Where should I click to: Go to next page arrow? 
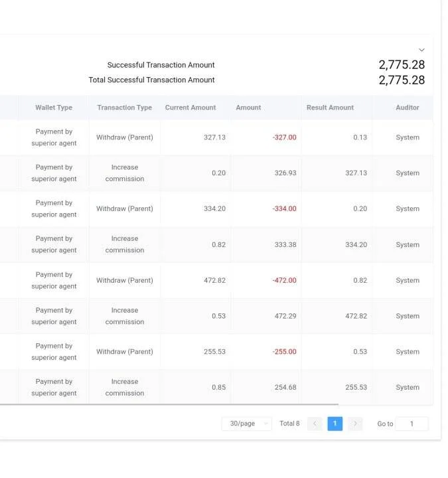coord(355,424)
